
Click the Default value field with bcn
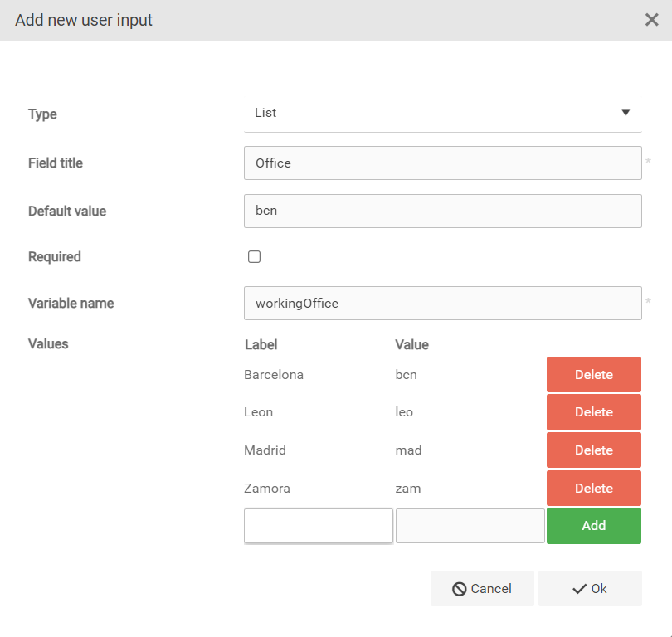[x=442, y=211]
